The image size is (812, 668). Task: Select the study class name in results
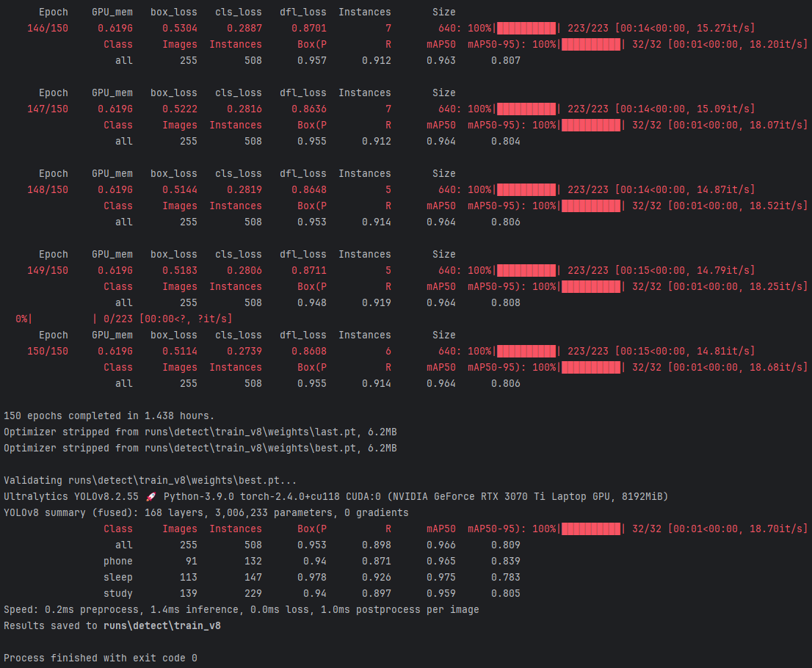pyautogui.click(x=117, y=594)
